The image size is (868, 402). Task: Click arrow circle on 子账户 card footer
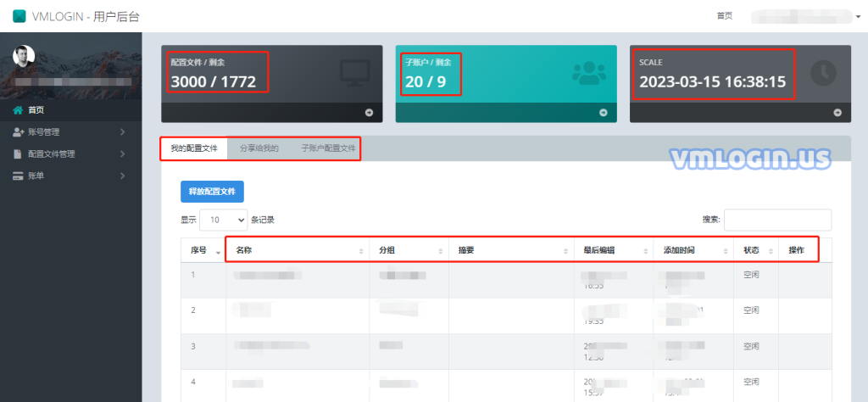[x=604, y=113]
